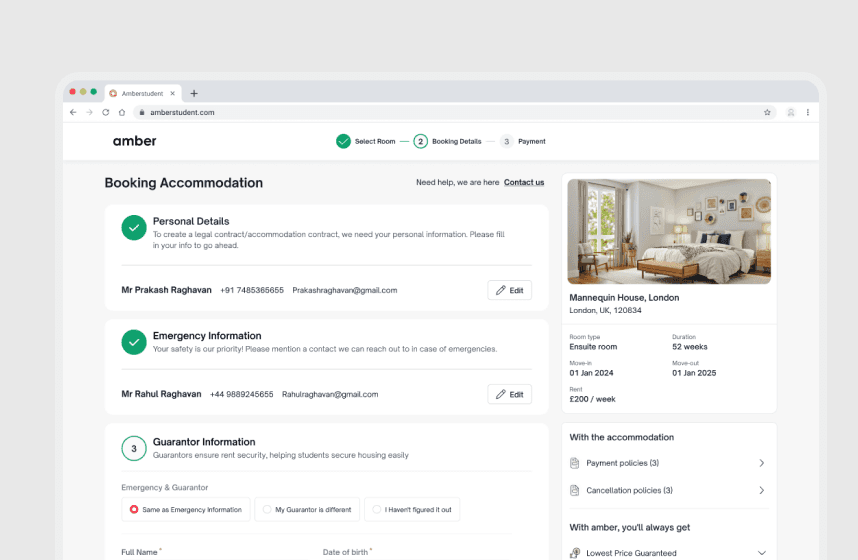Image resolution: width=858 pixels, height=560 pixels.
Task: Bookmark page with the star icon
Action: click(x=767, y=112)
